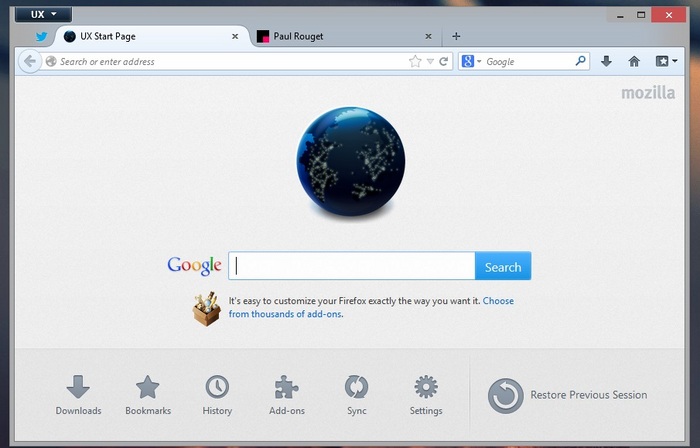This screenshot has width=700, height=448.
Task: Maximize the browser window
Action: point(641,15)
